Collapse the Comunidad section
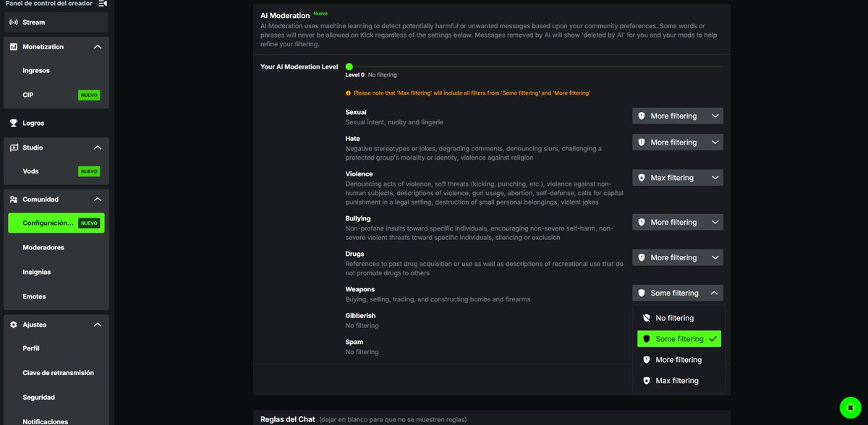The image size is (868, 425). (98, 199)
